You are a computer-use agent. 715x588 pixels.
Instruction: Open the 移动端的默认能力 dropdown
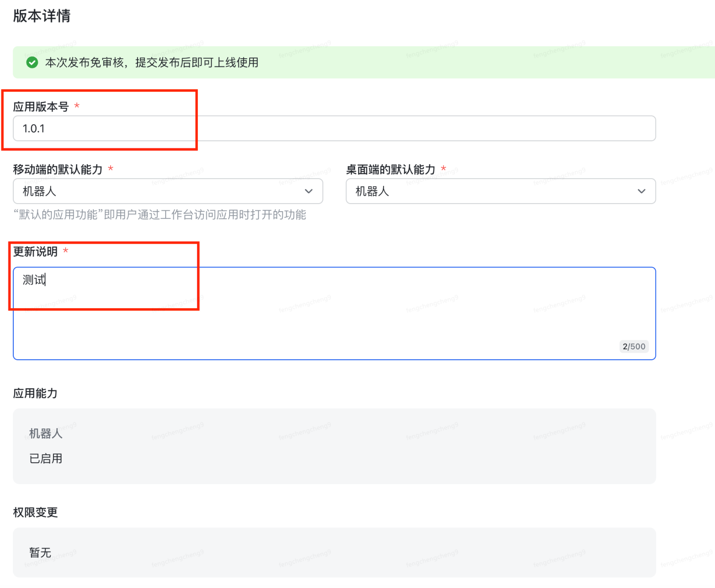(x=309, y=191)
